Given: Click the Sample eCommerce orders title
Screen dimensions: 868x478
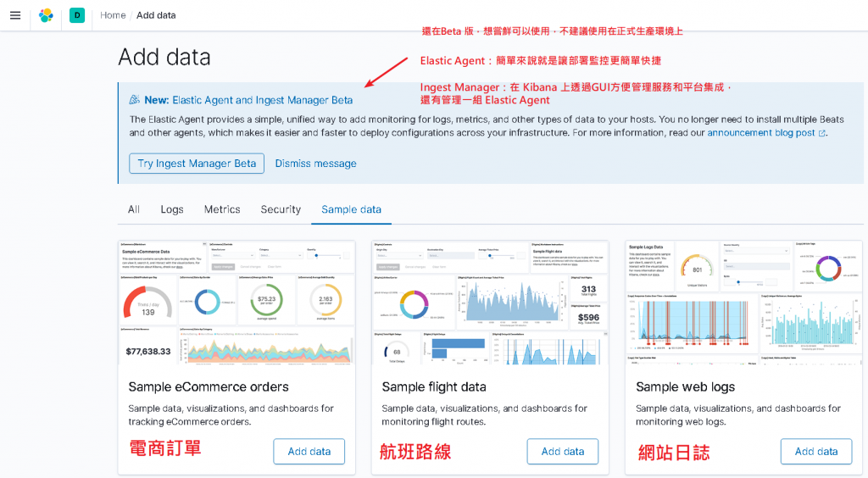Looking at the screenshot, I should (209, 386).
